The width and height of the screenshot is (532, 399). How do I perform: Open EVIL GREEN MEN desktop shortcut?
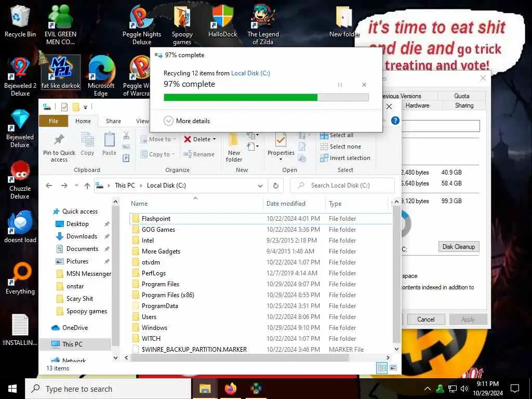(x=60, y=24)
